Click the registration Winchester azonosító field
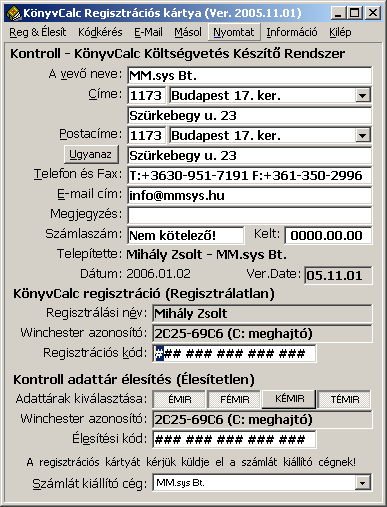 click(262, 333)
